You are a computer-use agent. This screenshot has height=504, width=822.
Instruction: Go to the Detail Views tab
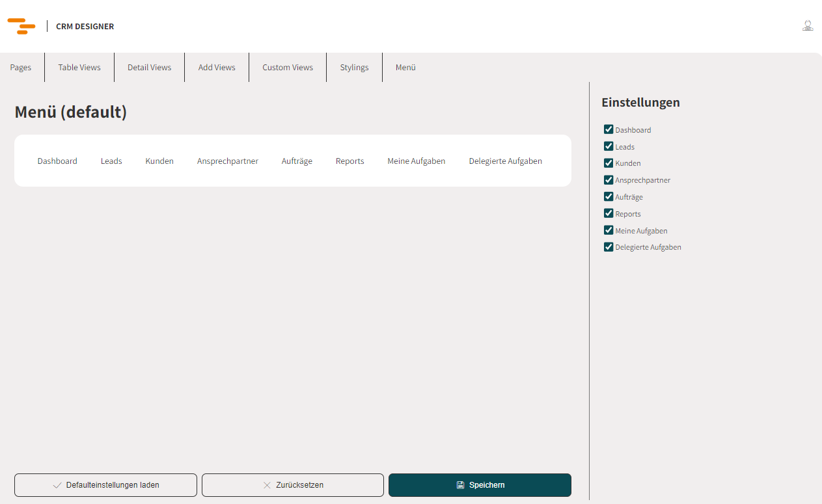pos(149,68)
